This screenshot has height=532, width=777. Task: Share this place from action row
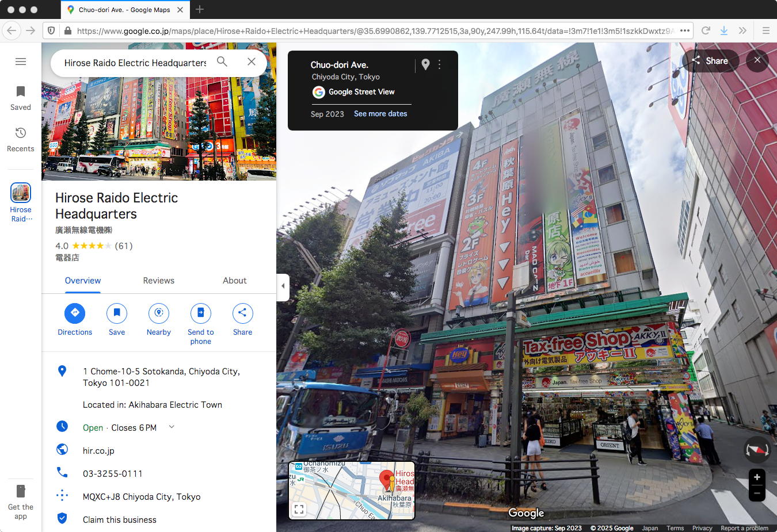[x=242, y=319]
